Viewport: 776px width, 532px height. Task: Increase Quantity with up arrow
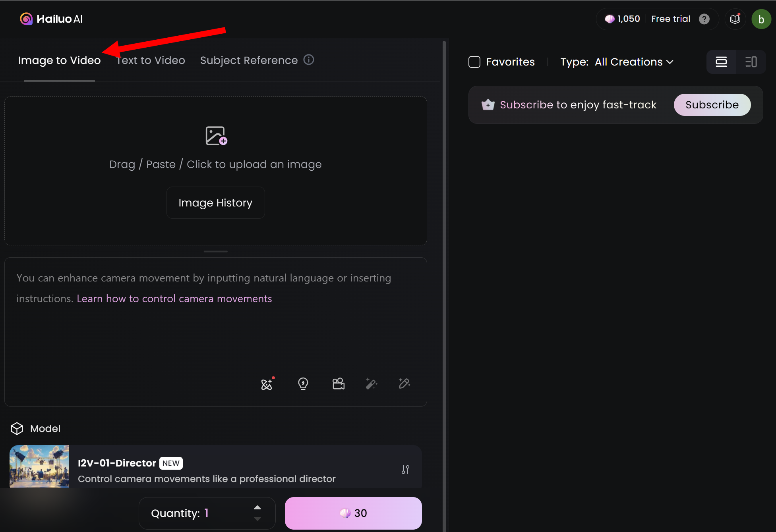tap(257, 507)
